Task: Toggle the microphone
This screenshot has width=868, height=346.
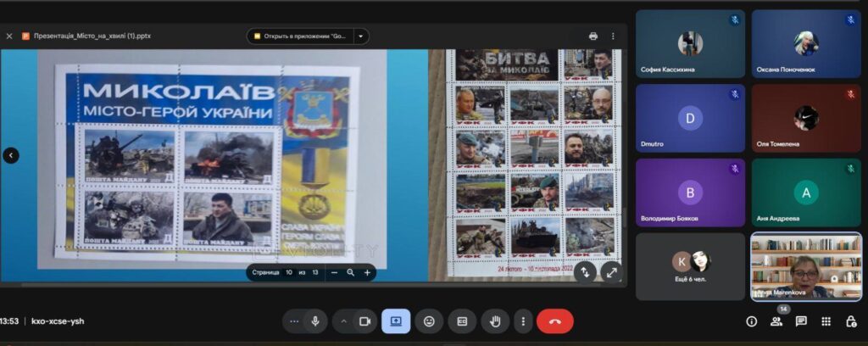Action: (315, 321)
